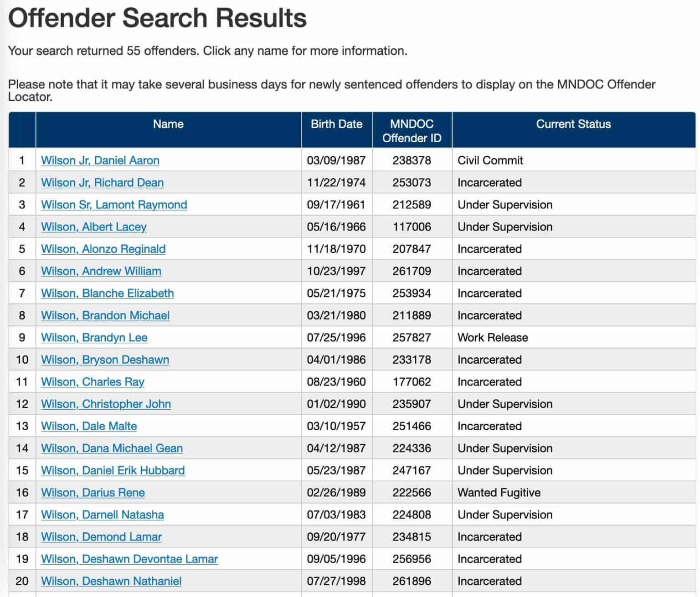The width and height of the screenshot is (700, 597).
Task: Open Wilson, Daniel Erik Hubbard's record
Action: pos(113,470)
